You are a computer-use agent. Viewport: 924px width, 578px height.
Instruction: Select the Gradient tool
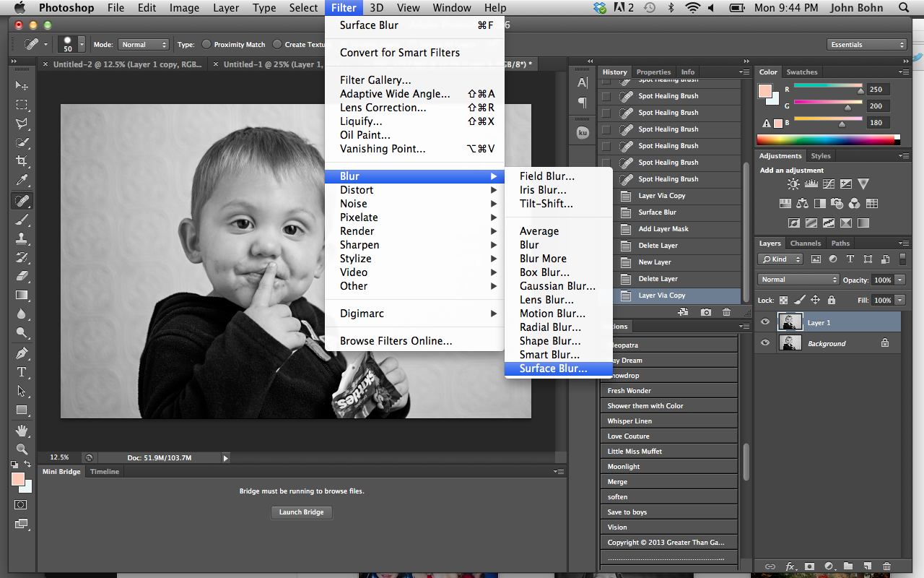(x=22, y=295)
